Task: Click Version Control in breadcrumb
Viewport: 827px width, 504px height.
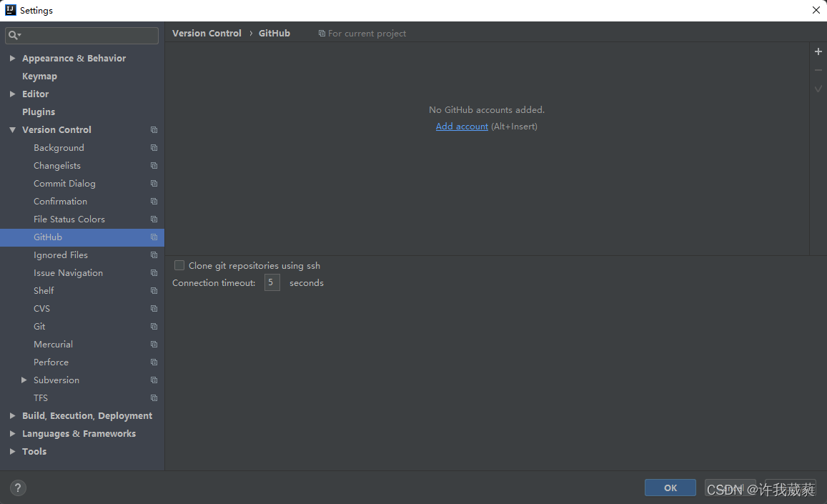Action: 207,34
